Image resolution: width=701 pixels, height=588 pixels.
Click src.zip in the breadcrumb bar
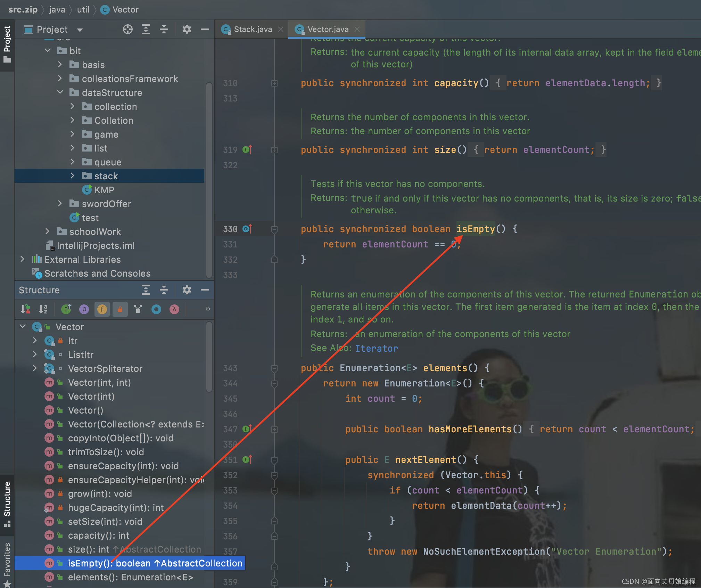(x=23, y=10)
